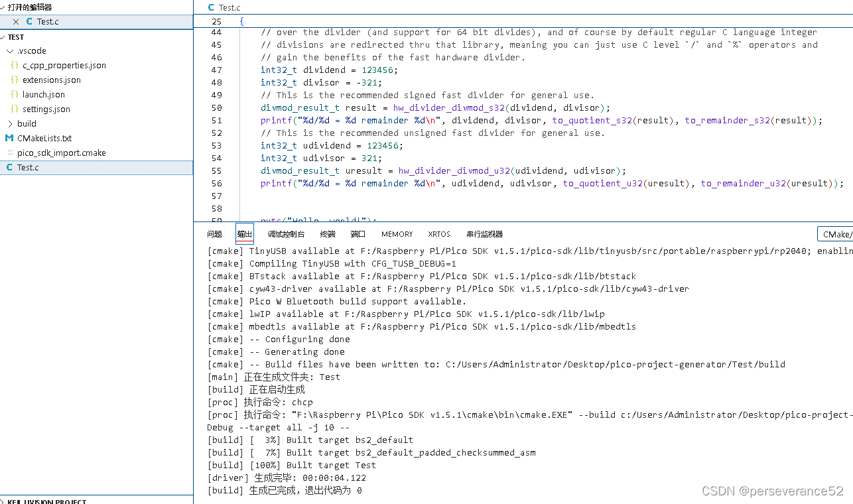Image resolution: width=853 pixels, height=504 pixels.
Task: Open extensions.json file
Action: coord(52,80)
